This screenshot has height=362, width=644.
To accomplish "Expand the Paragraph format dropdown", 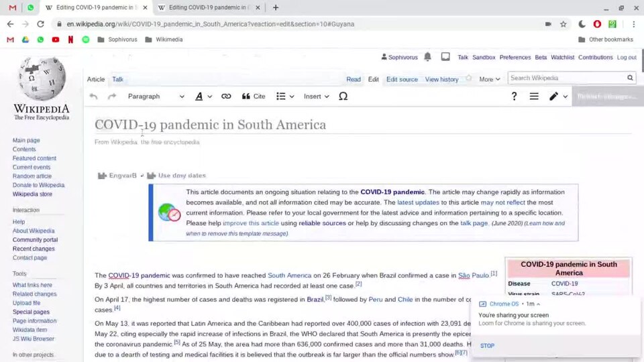I will (x=156, y=97).
